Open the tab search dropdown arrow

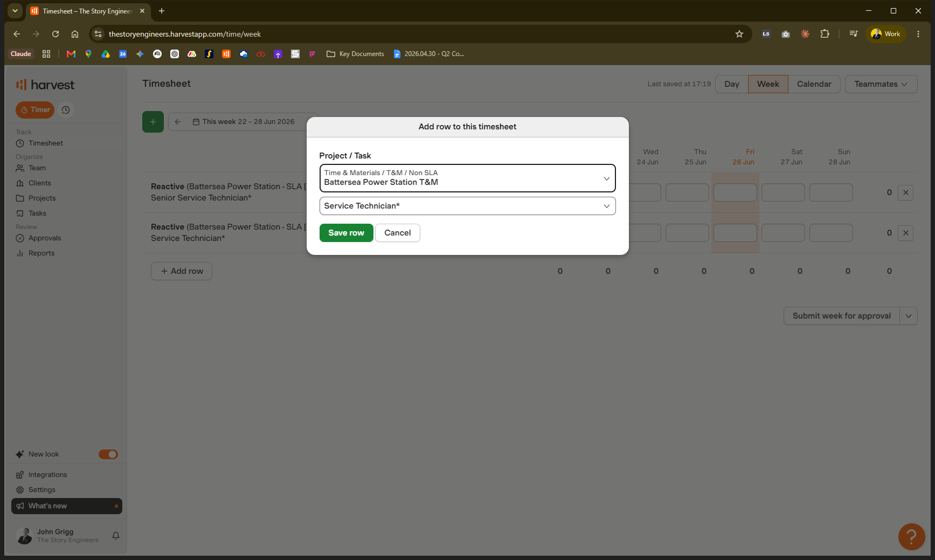(x=15, y=11)
